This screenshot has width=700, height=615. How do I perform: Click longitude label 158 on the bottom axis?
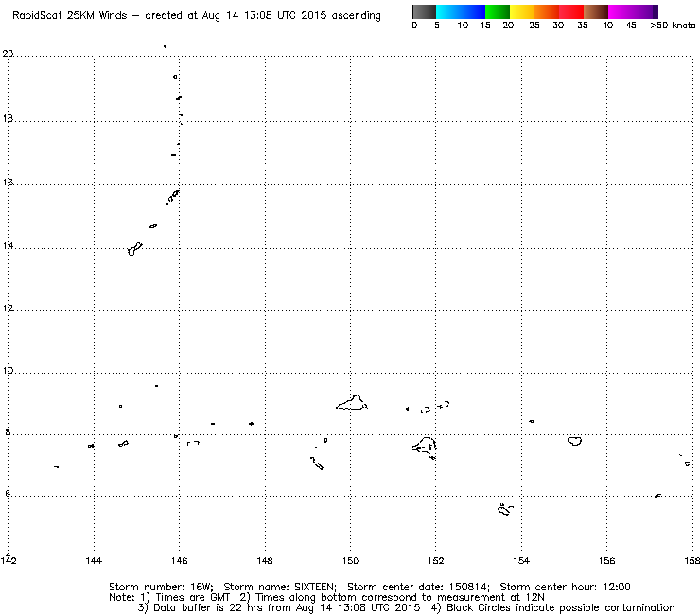coord(692,560)
